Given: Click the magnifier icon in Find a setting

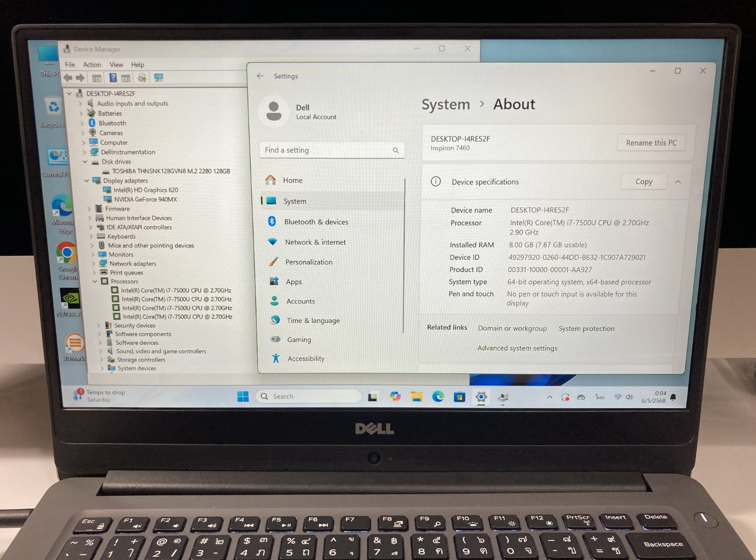Looking at the screenshot, I should (x=396, y=151).
